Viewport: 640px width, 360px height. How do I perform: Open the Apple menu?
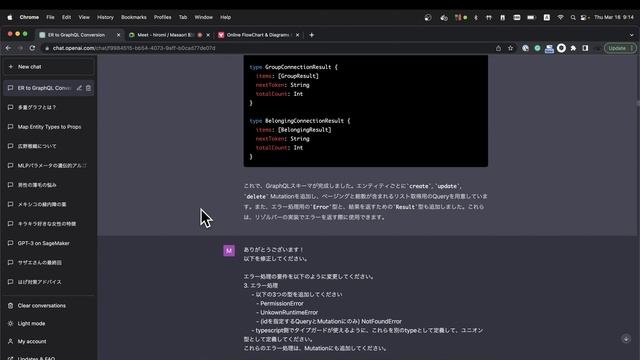[10, 17]
